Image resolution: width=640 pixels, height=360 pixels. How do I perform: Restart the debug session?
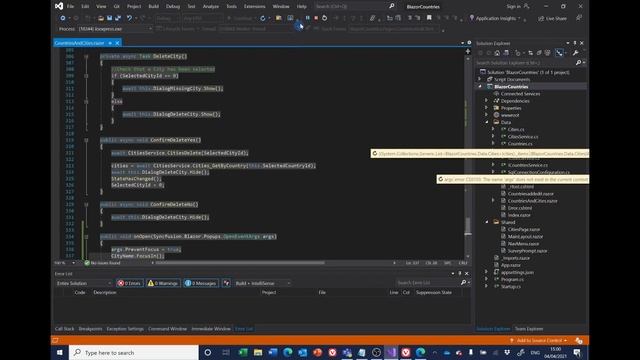click(324, 18)
